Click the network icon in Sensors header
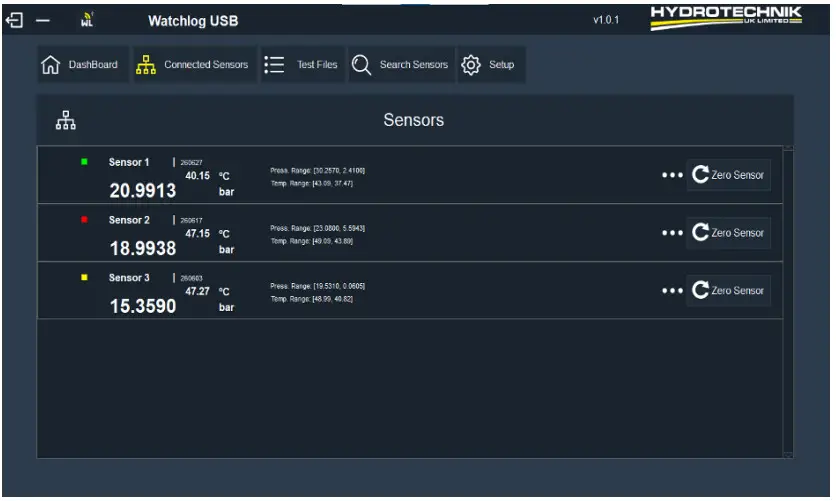The width and height of the screenshot is (836, 501). [66, 120]
